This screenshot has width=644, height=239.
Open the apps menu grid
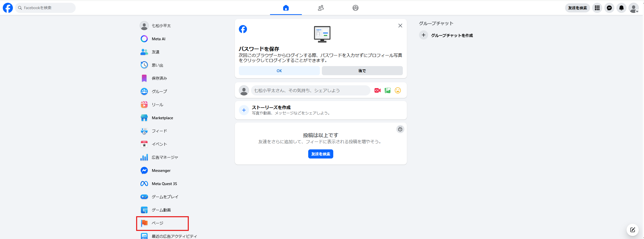point(597,8)
